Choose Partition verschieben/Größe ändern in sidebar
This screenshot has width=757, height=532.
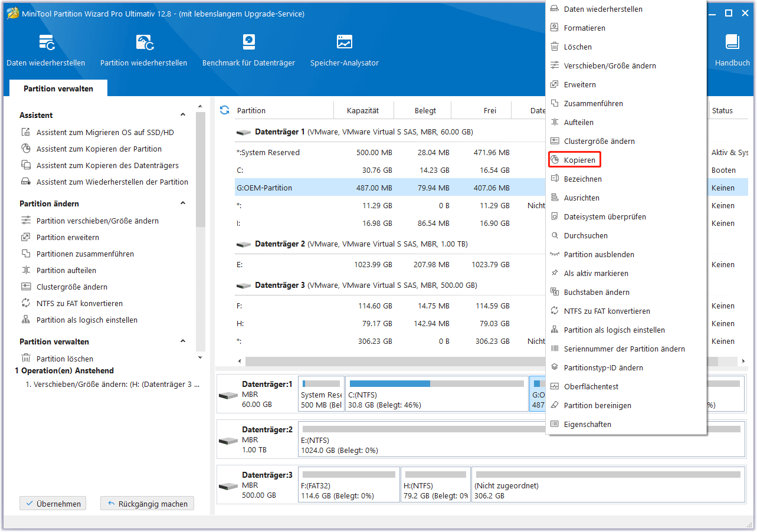[x=97, y=221]
